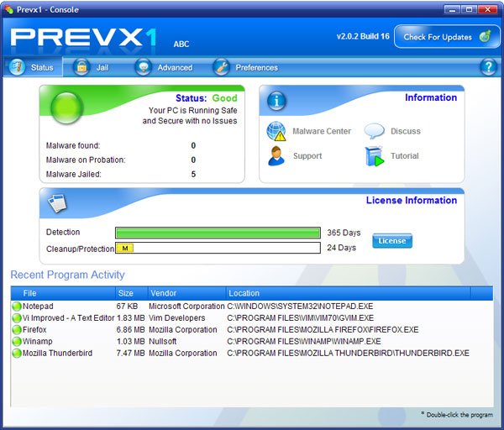Click the green status light orb
The image size is (504, 430).
[67, 108]
